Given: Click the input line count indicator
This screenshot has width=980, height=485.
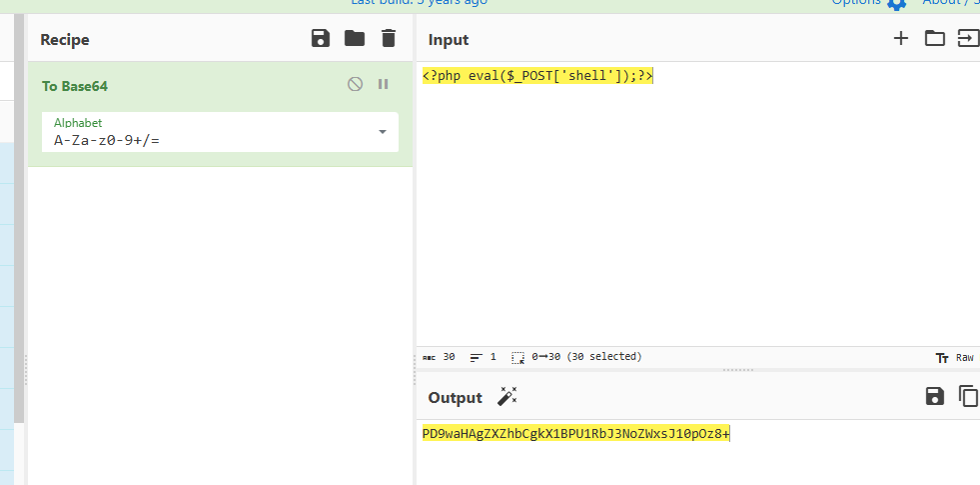Looking at the screenshot, I should point(484,357).
